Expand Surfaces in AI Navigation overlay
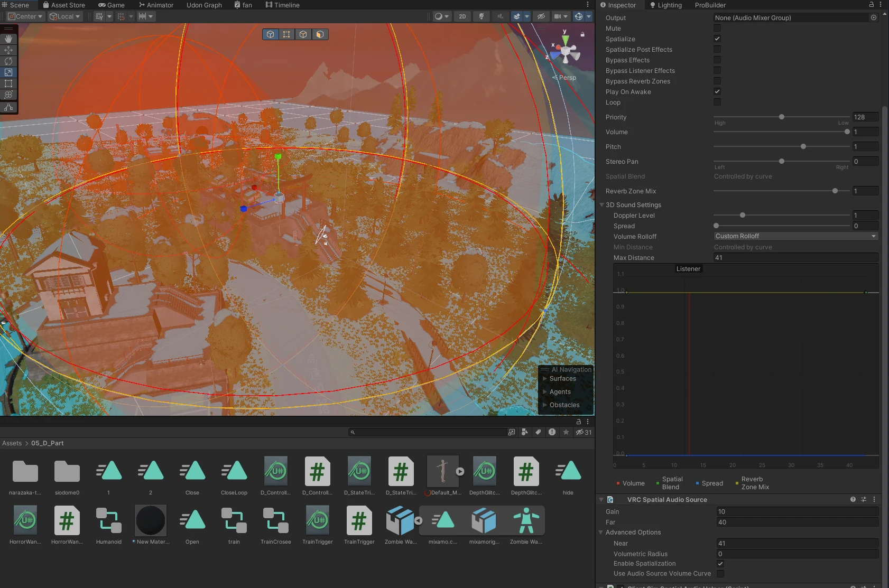 click(545, 379)
